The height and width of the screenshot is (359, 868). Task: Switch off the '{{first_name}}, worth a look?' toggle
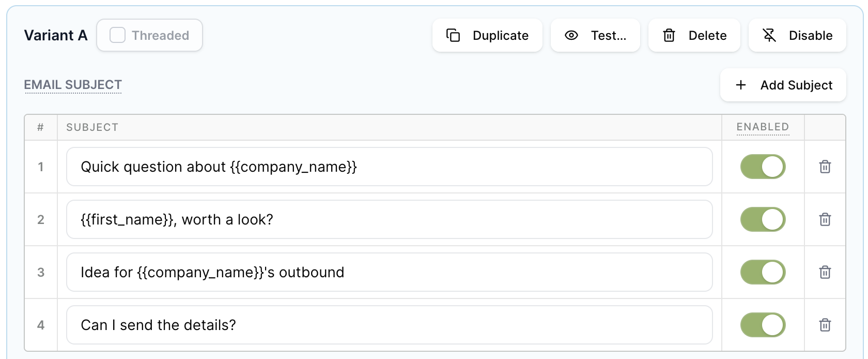click(x=763, y=219)
